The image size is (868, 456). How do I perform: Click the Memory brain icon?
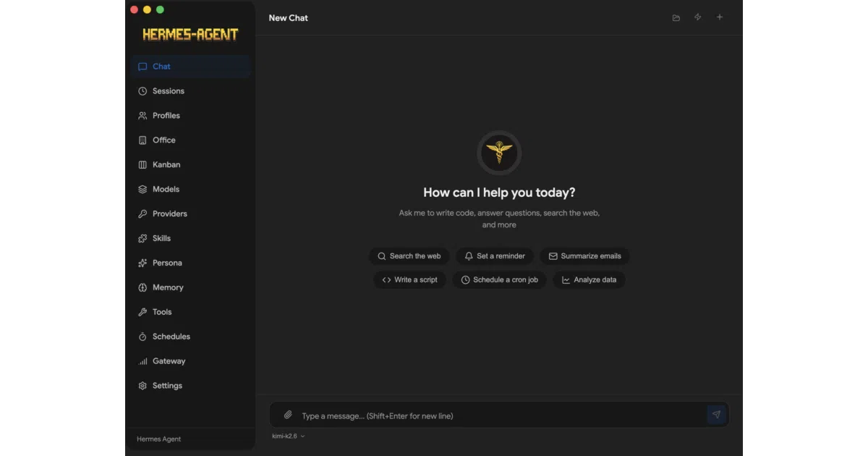tap(142, 288)
